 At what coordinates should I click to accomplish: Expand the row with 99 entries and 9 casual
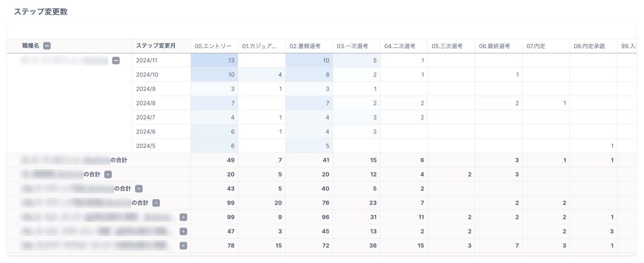183,217
